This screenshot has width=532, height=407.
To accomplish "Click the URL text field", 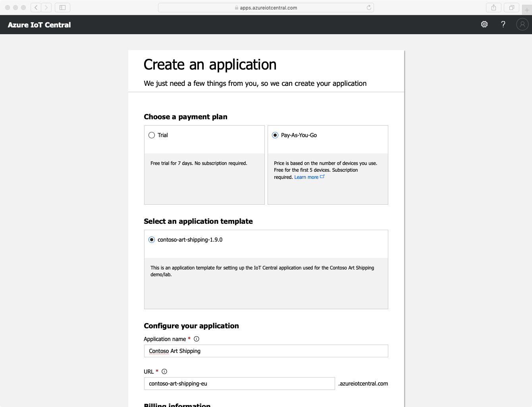I will pyautogui.click(x=239, y=384).
